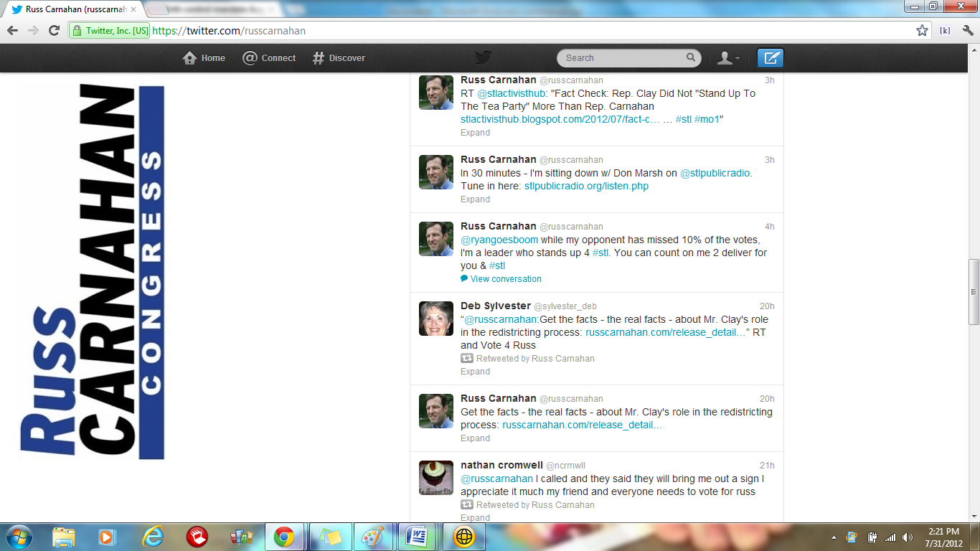Open @russcarnahan mention in nathan cromwell tweet
This screenshot has height=551, width=980.
click(496, 479)
